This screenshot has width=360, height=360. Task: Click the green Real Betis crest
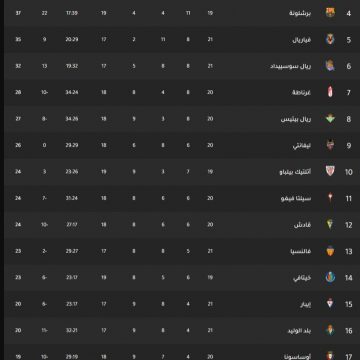(x=330, y=119)
